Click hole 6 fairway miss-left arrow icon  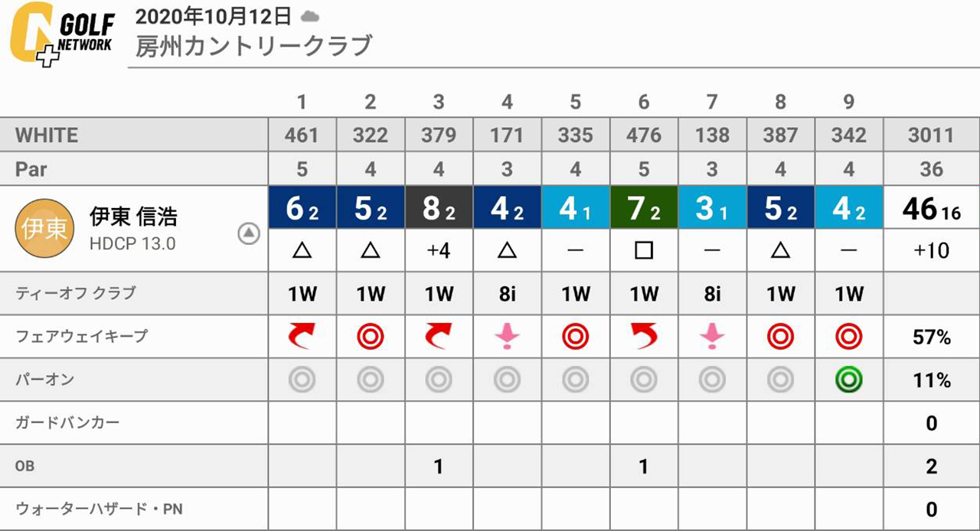(644, 336)
